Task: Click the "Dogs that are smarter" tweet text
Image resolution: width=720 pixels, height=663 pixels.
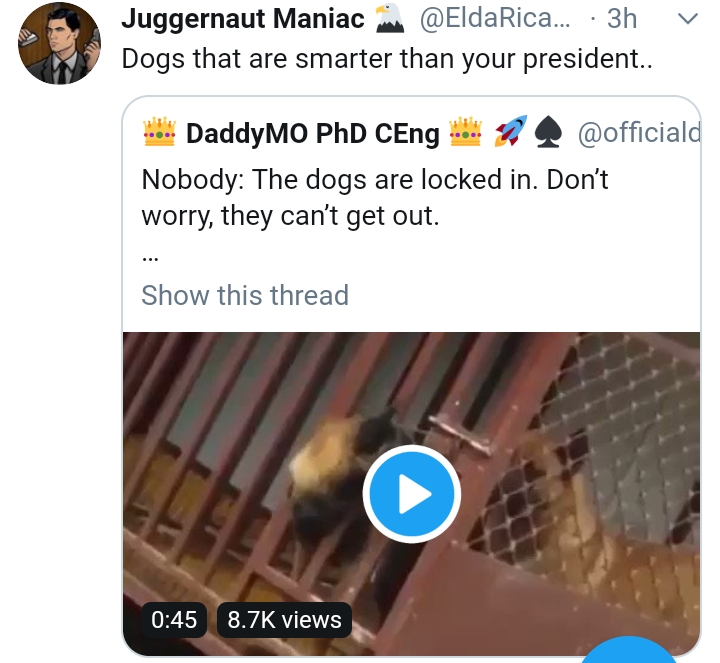Action: (386, 58)
